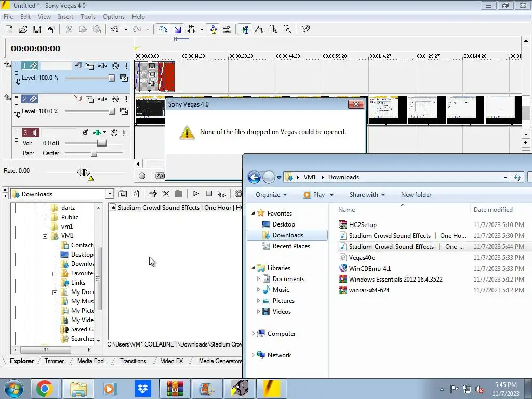The height and width of the screenshot is (399, 532).
Task: Start Preview in Vegas Explorer toolbar
Action: (x=196, y=194)
